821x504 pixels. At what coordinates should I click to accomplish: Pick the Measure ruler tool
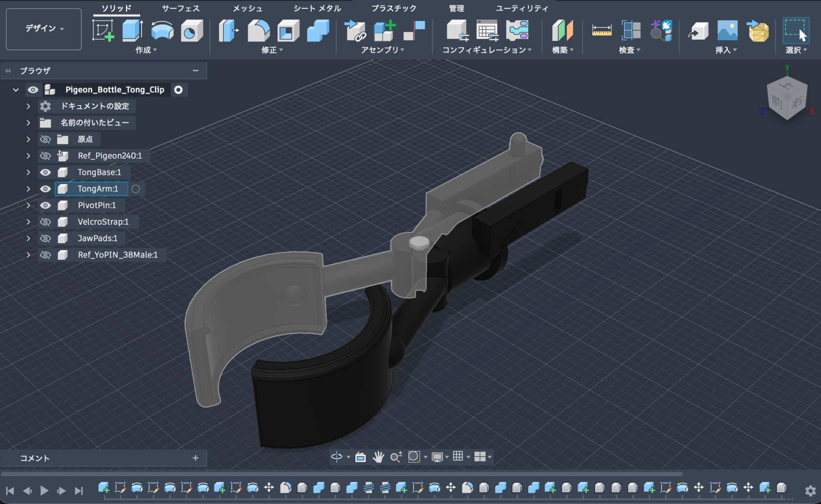(602, 30)
